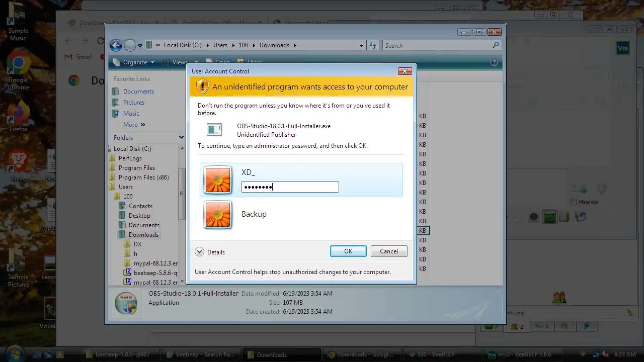Click the Vm avatar icon in BeeBEEP
The height and width of the screenshot is (362, 644).
click(623, 48)
